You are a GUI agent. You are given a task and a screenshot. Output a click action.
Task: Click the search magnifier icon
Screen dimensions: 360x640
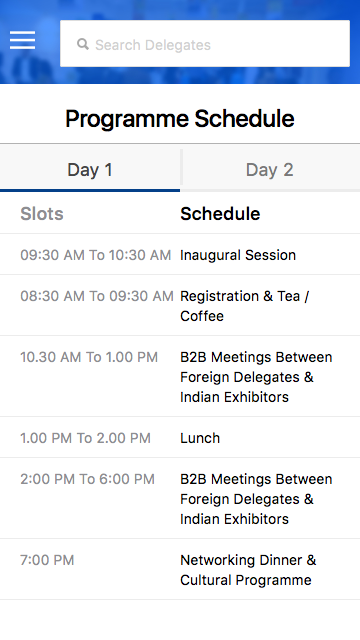pos(83,44)
